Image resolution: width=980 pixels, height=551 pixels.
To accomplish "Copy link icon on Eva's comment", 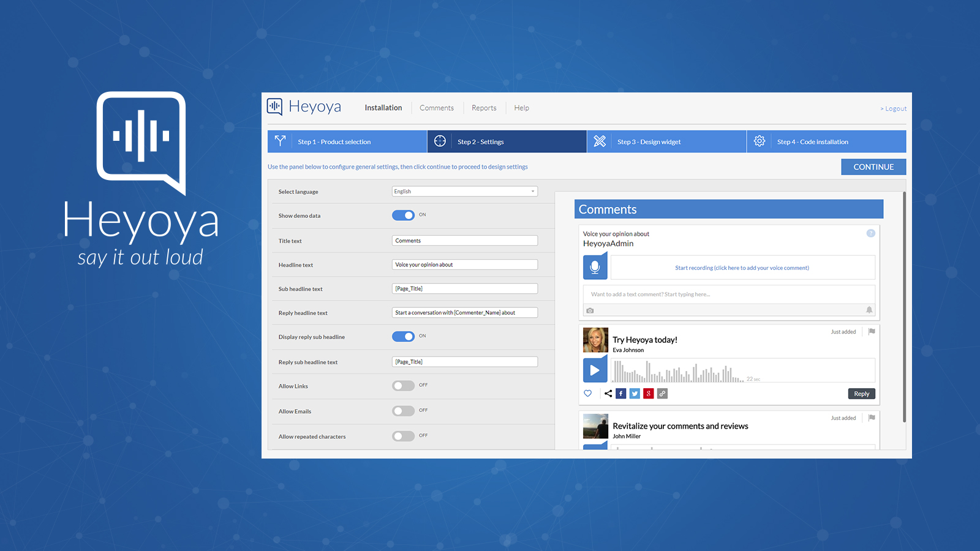I will click(x=662, y=394).
